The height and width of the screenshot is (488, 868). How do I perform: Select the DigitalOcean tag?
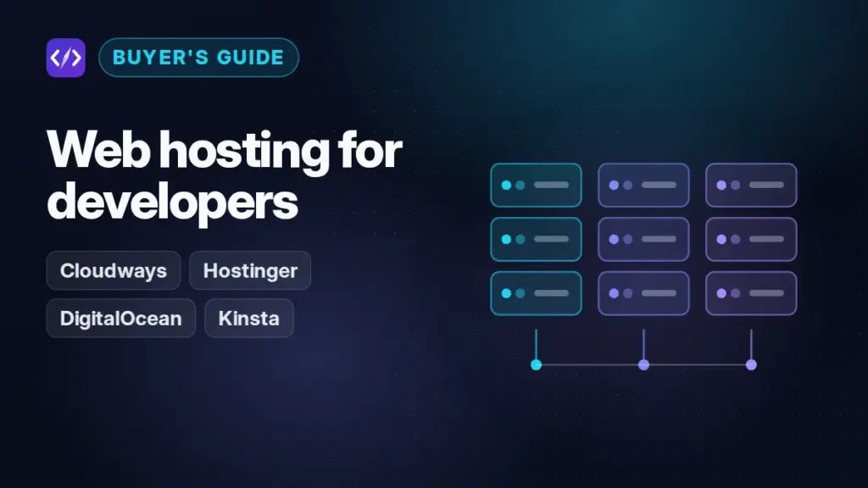[121, 319]
